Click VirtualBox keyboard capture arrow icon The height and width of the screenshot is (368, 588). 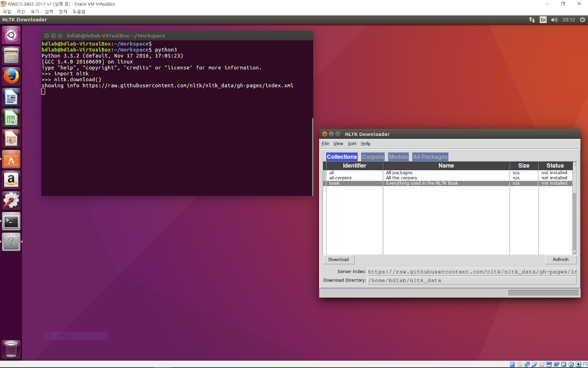click(578, 364)
